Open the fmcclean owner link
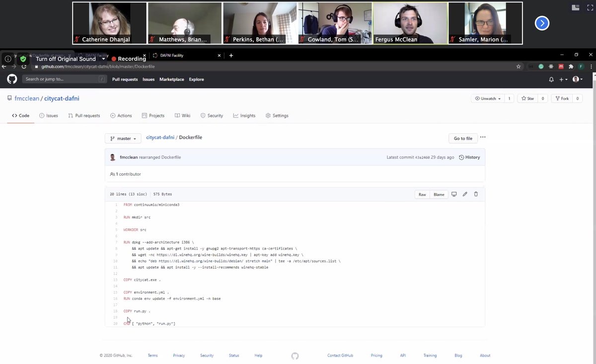This screenshot has width=596, height=364. point(26,98)
